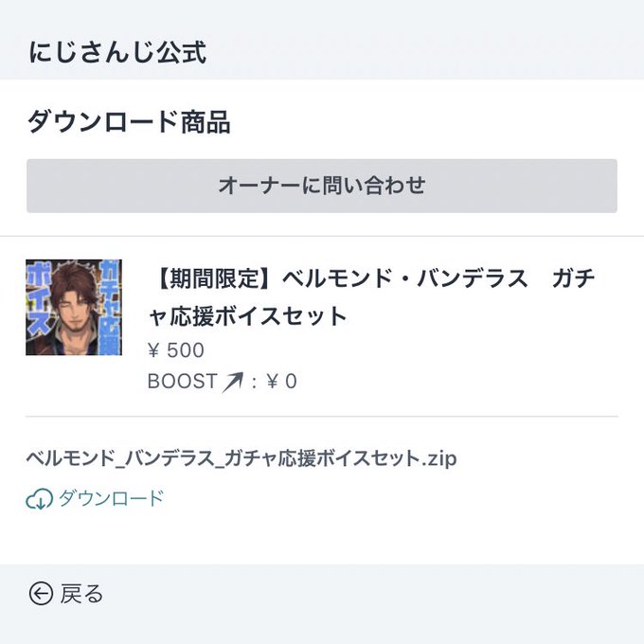Click the circled back arrow icon
644x644 pixels.
point(41,594)
